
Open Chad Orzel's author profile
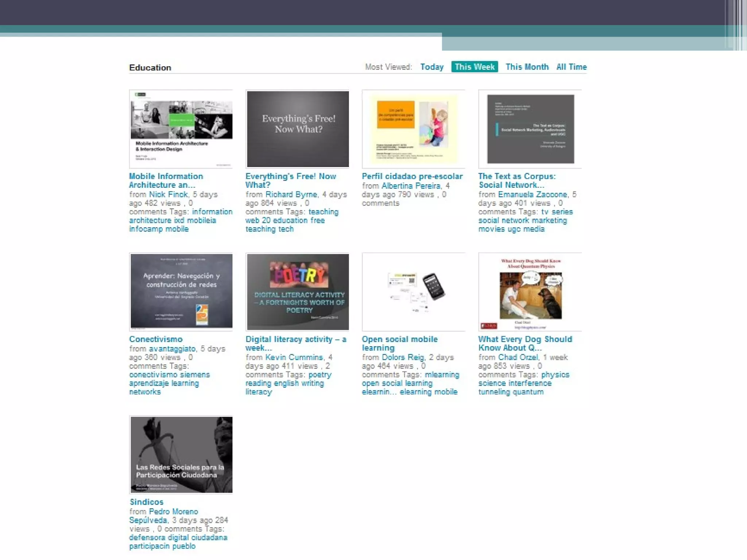pos(518,357)
